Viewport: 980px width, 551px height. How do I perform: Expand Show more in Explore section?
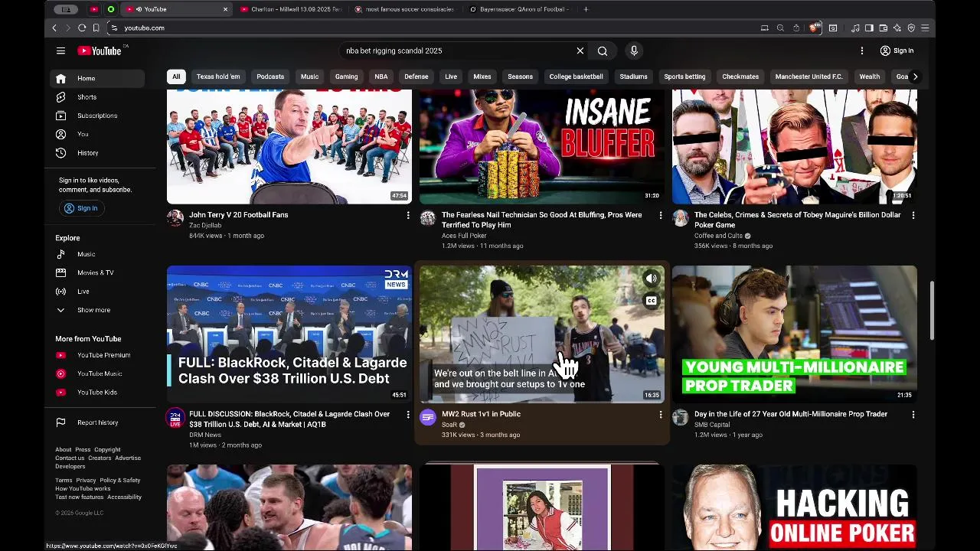97,310
